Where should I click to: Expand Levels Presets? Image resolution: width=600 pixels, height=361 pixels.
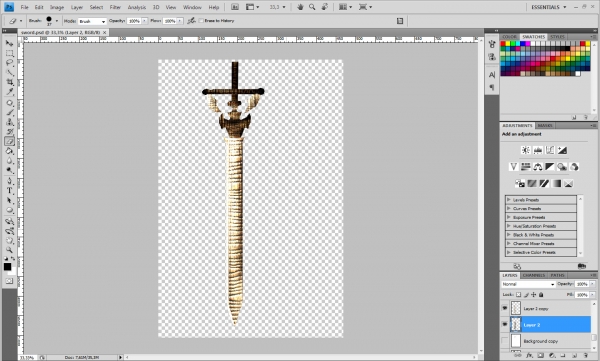click(509, 199)
